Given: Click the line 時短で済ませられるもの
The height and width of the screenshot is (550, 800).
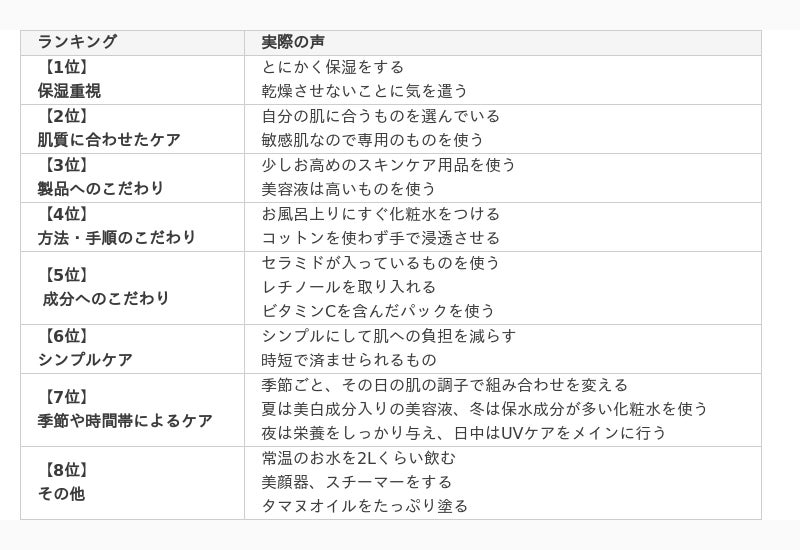Looking at the screenshot, I should point(349,360).
